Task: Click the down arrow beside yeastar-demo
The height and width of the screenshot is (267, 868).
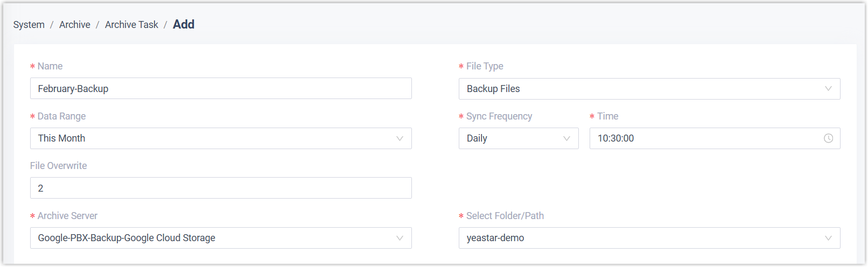Action: tap(828, 238)
